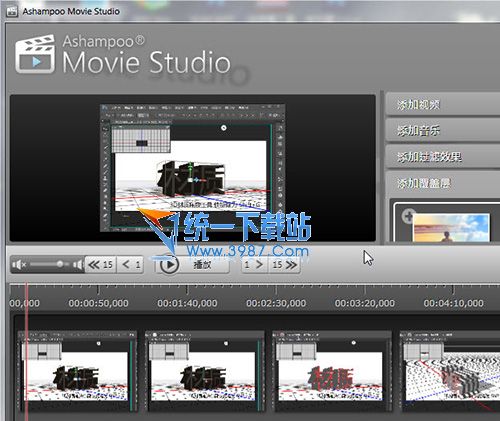Select the third clip with red 3D text
The height and width of the screenshot is (421, 500).
click(332, 371)
